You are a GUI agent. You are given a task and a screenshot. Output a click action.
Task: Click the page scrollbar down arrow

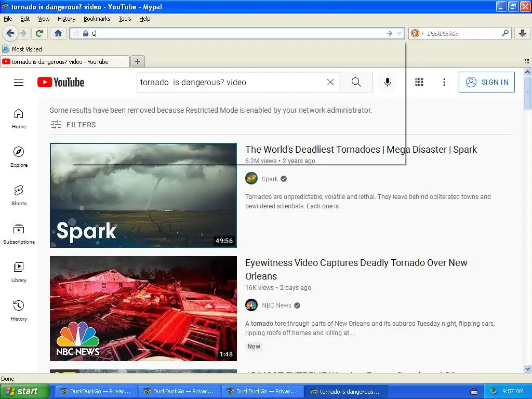point(527,368)
